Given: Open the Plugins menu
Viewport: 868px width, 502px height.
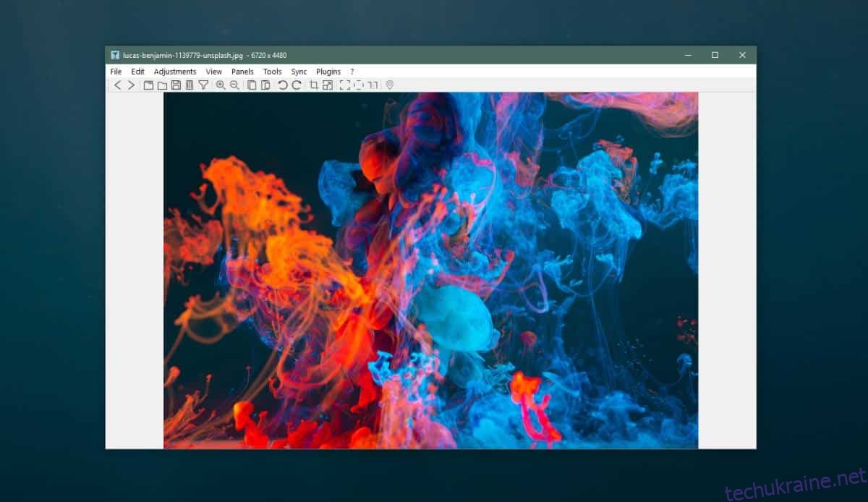Looking at the screenshot, I should click(x=328, y=72).
